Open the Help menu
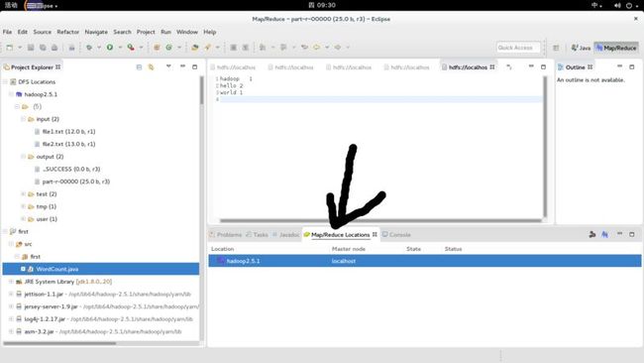The height and width of the screenshot is (363, 644). tap(210, 32)
